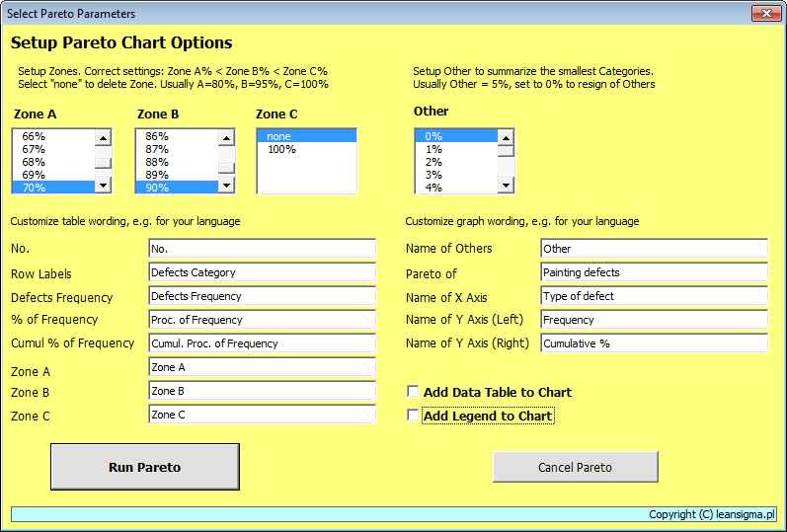787x532 pixels.
Task: Click the Row Labels input field
Action: (x=262, y=272)
